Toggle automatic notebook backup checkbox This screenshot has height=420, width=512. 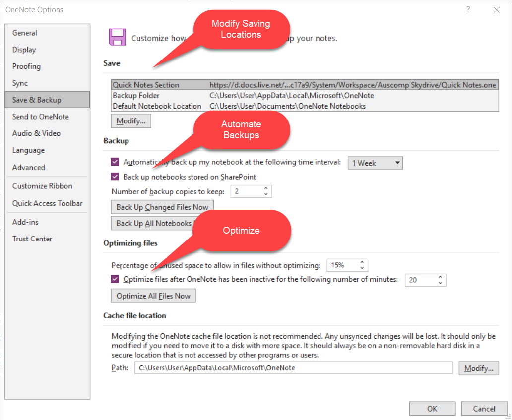115,162
